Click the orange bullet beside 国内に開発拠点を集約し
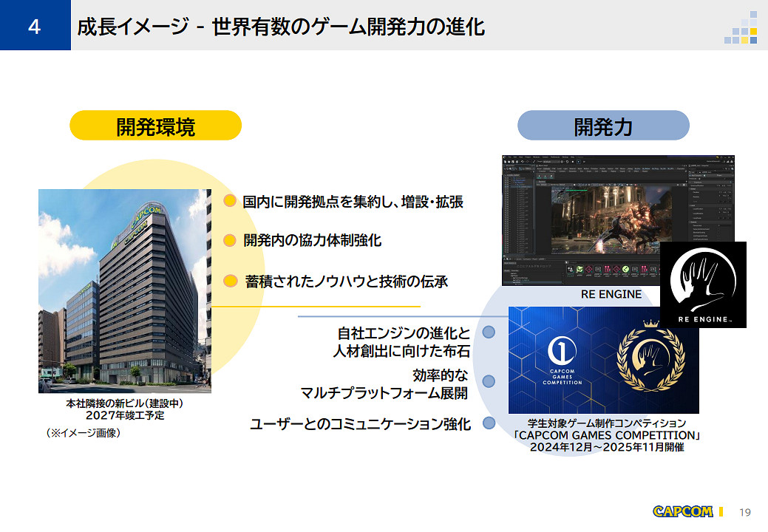This screenshot has width=768, height=532. click(x=230, y=201)
